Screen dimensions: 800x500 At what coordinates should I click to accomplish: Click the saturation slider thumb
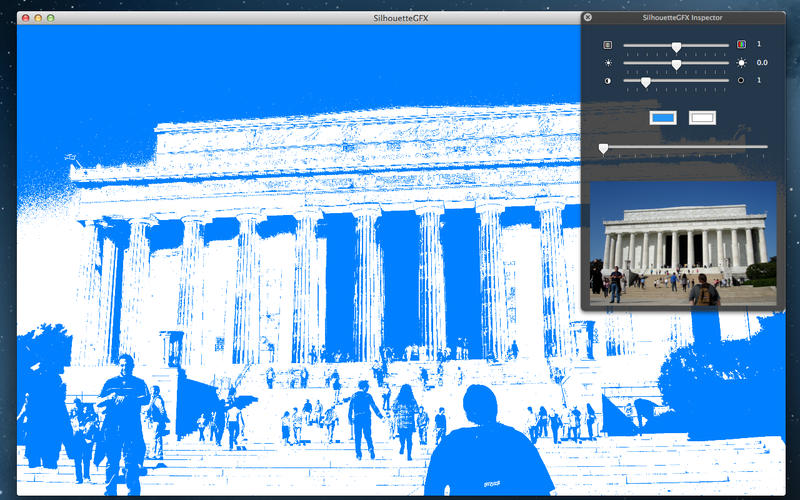pos(676,46)
